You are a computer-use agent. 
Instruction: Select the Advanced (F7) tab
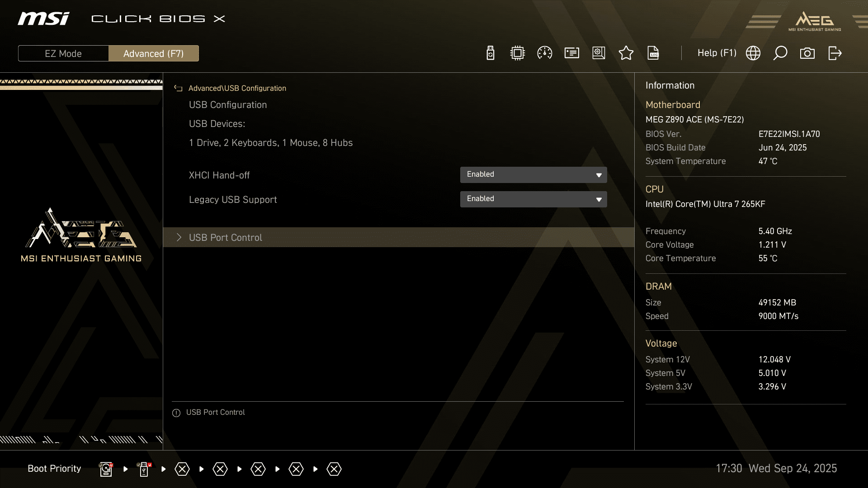pos(153,53)
